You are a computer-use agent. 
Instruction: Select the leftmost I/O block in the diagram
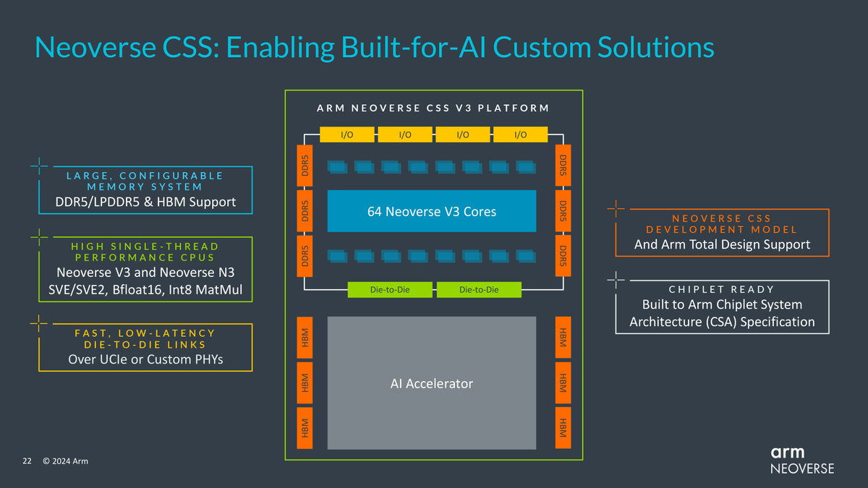346,134
